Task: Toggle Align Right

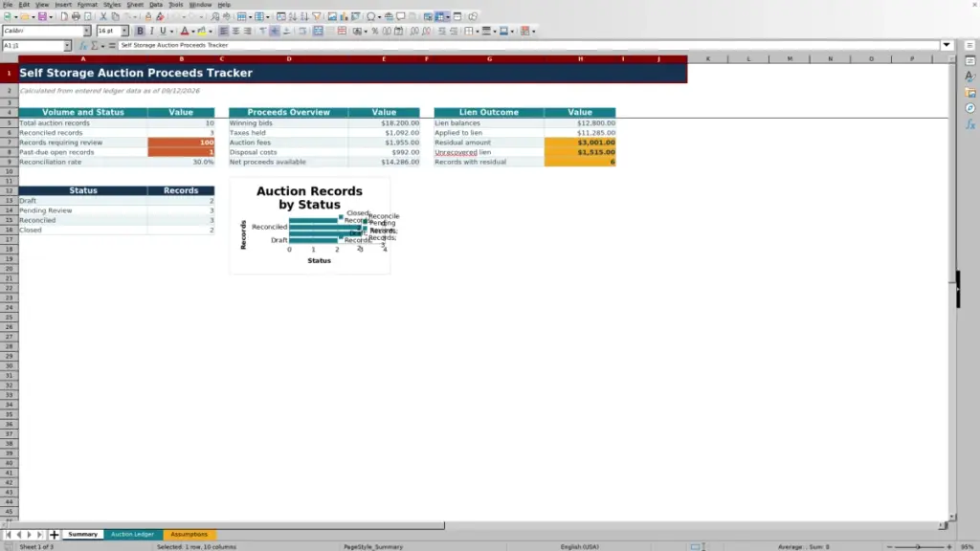Action: [248, 32]
